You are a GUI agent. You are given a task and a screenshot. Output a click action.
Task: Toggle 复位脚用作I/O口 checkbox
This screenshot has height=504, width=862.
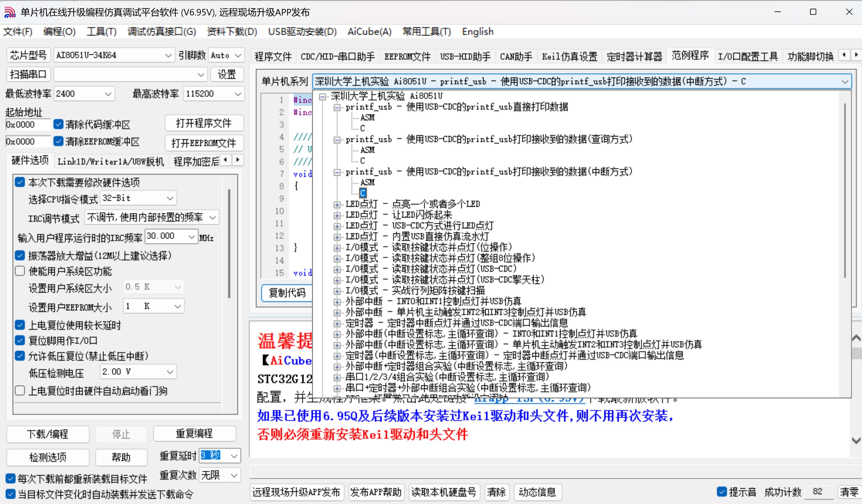20,341
